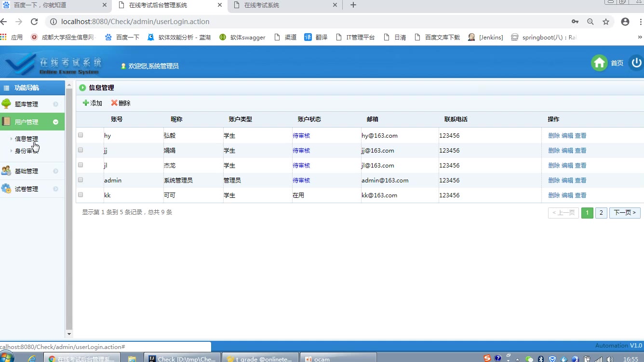644x362 pixels.
Task: Select the checkbox for admin row
Action: tap(80, 180)
